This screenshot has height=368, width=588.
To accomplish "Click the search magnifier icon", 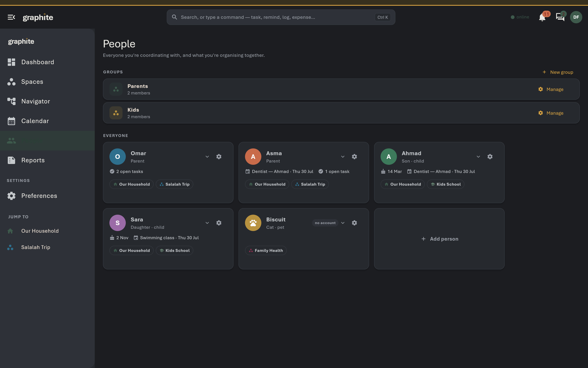I will [x=174, y=17].
